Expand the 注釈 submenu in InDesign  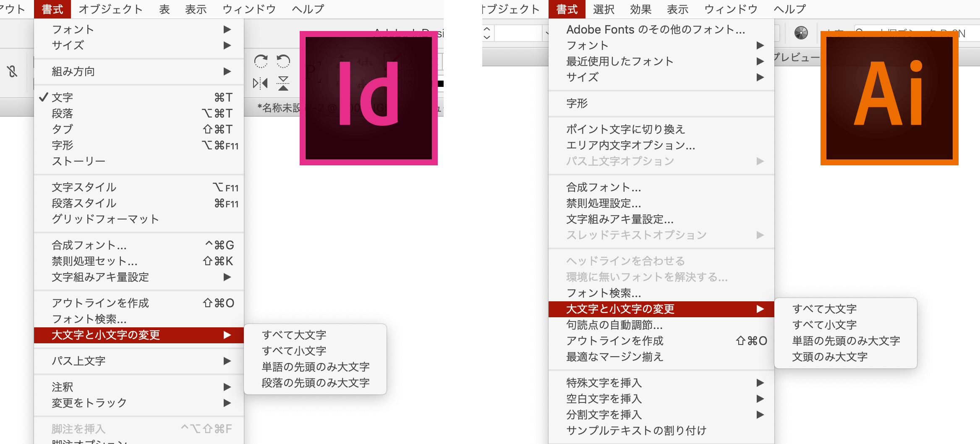tap(139, 387)
